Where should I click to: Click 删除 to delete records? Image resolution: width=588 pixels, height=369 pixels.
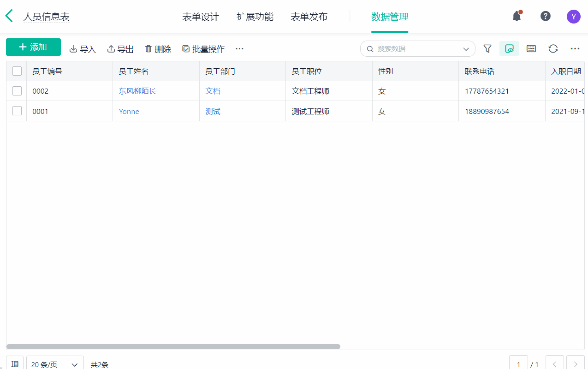pyautogui.click(x=158, y=49)
